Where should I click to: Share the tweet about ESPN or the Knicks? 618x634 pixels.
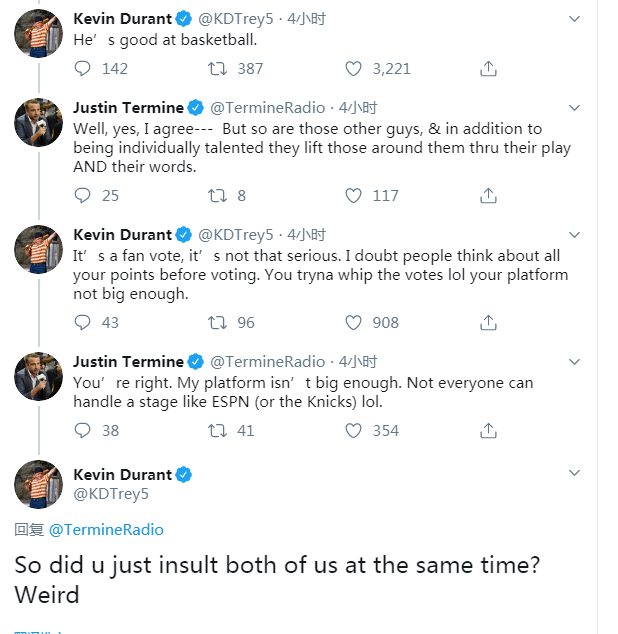(x=488, y=431)
